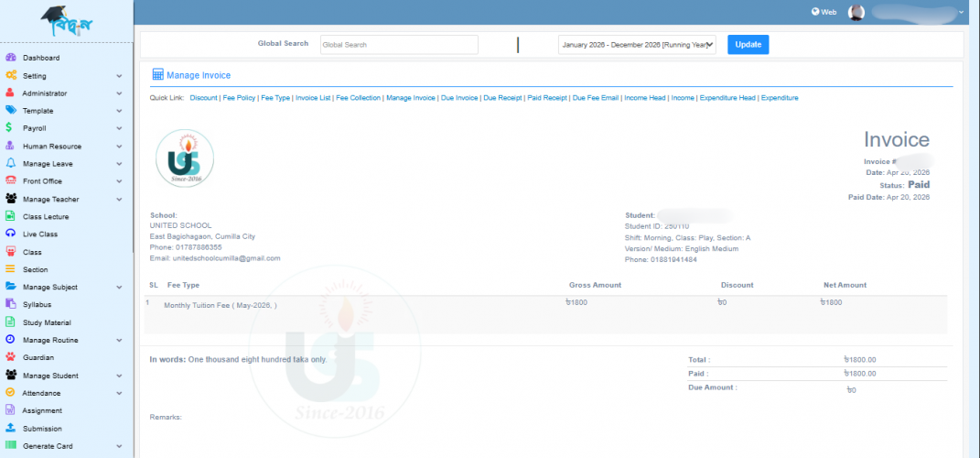Click the Live Class headphones icon
Screen dimensions: 980x458
click(x=11, y=234)
